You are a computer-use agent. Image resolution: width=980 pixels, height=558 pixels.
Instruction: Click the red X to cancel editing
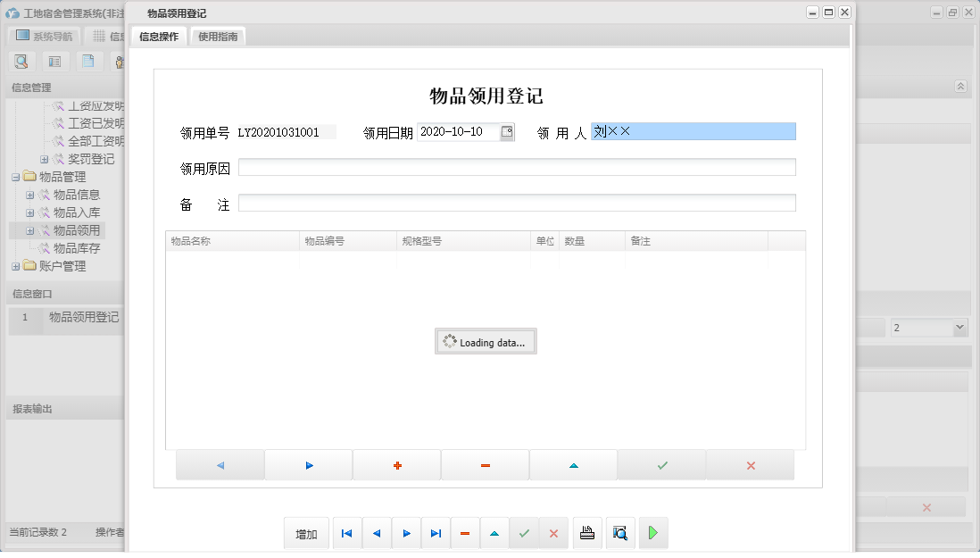554,533
